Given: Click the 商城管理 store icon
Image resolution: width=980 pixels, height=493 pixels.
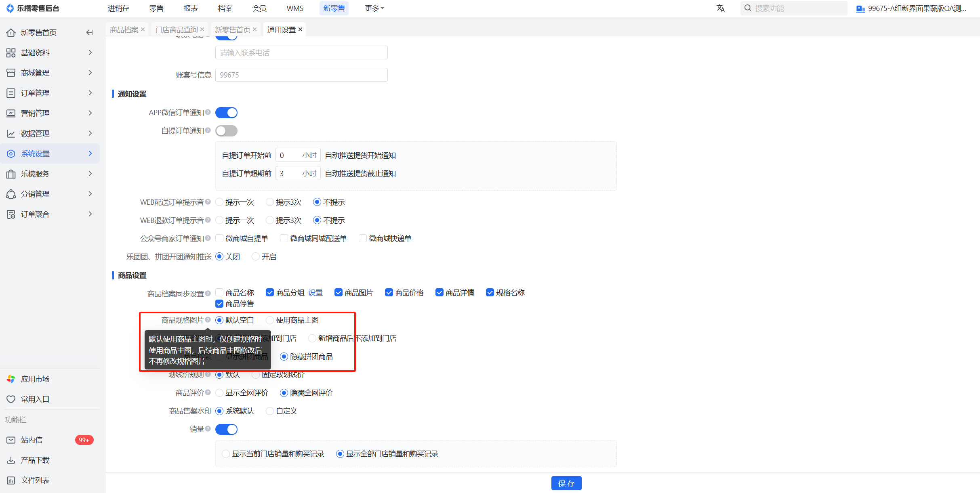Looking at the screenshot, I should [x=11, y=73].
